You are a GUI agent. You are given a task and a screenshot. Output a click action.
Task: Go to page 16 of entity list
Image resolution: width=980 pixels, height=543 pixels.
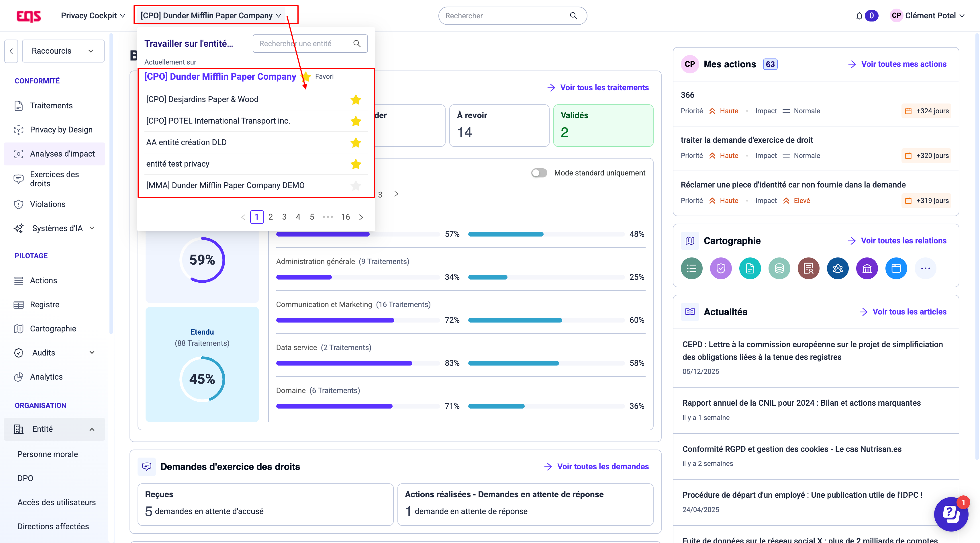pos(345,217)
